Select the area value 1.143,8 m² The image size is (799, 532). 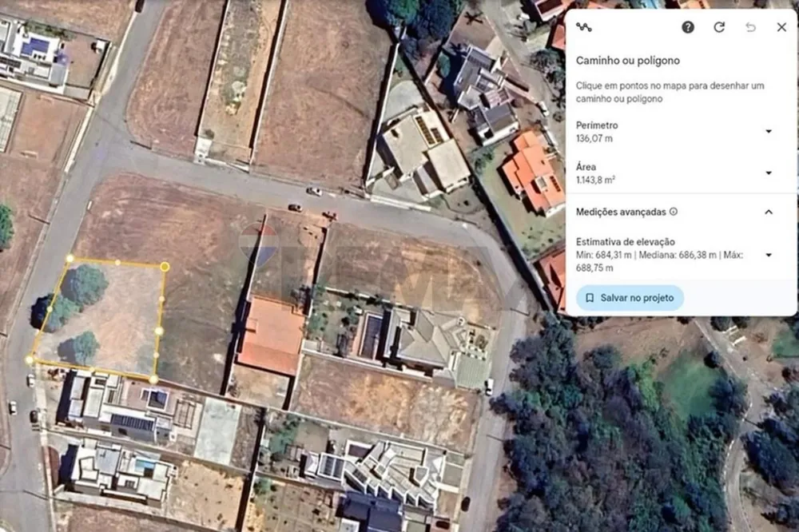point(596,181)
